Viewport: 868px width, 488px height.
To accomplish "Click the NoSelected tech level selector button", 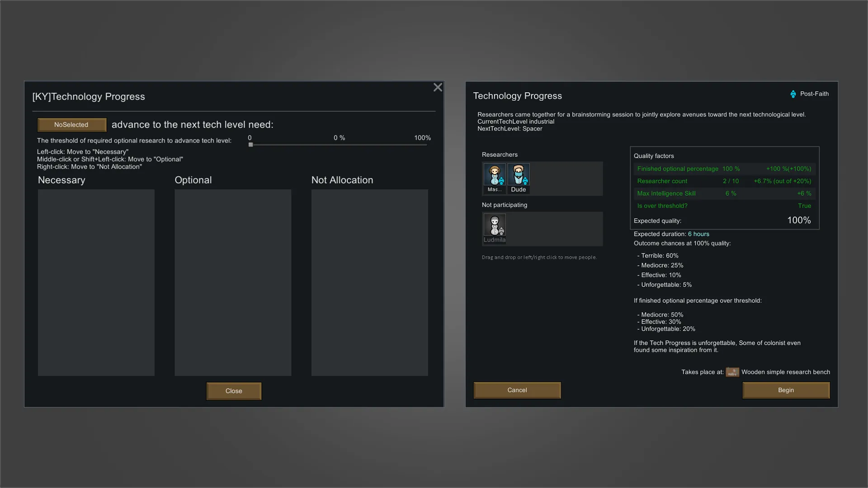I will 71,125.
